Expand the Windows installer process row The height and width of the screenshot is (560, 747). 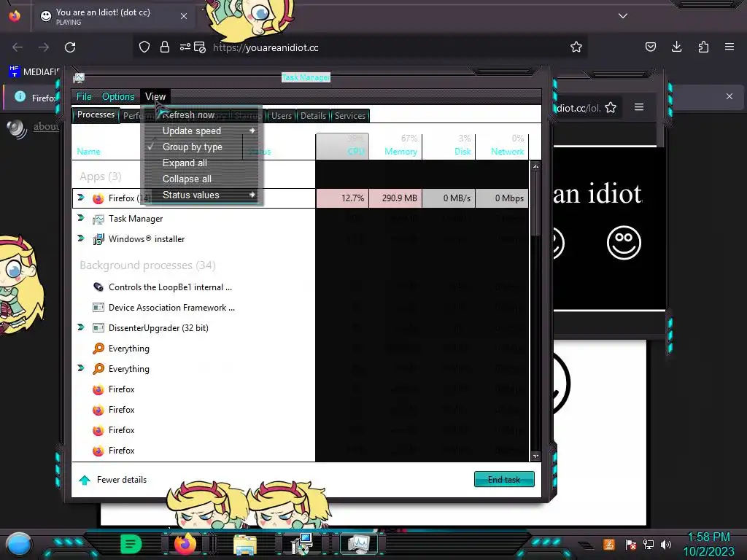(x=80, y=238)
